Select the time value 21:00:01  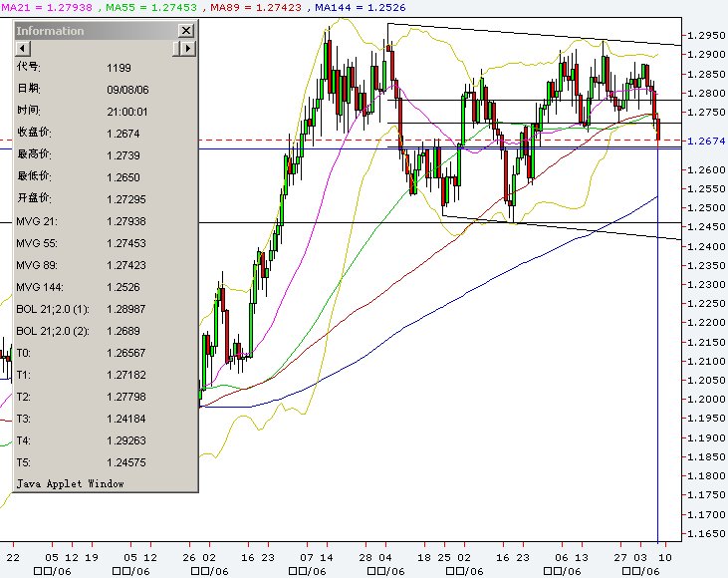[127, 112]
